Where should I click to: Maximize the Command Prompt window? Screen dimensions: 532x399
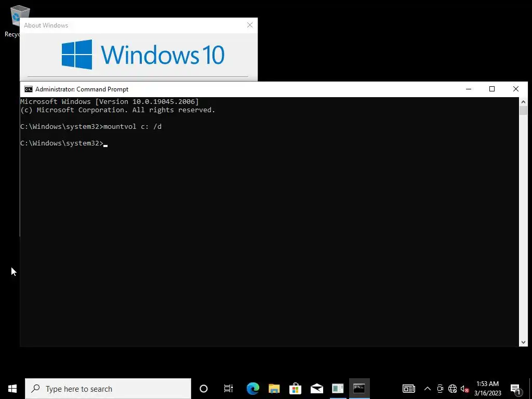pyautogui.click(x=492, y=89)
